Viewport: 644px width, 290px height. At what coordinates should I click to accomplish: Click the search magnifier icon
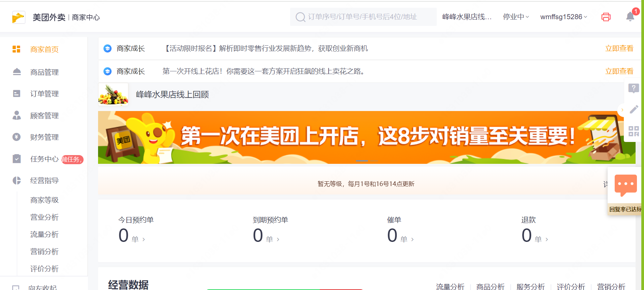pyautogui.click(x=300, y=17)
